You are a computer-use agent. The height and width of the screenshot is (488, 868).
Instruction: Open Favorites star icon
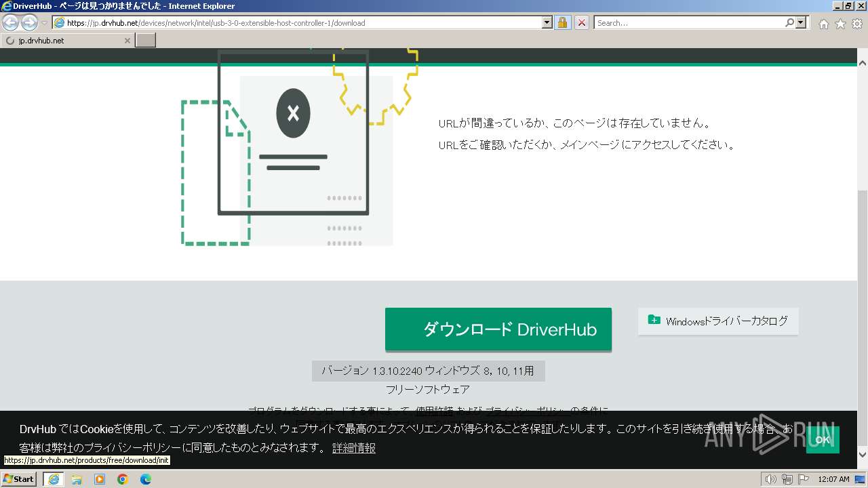point(840,24)
